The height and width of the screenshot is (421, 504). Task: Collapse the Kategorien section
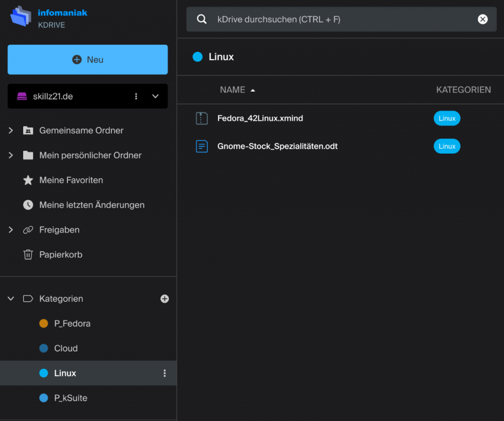point(11,299)
